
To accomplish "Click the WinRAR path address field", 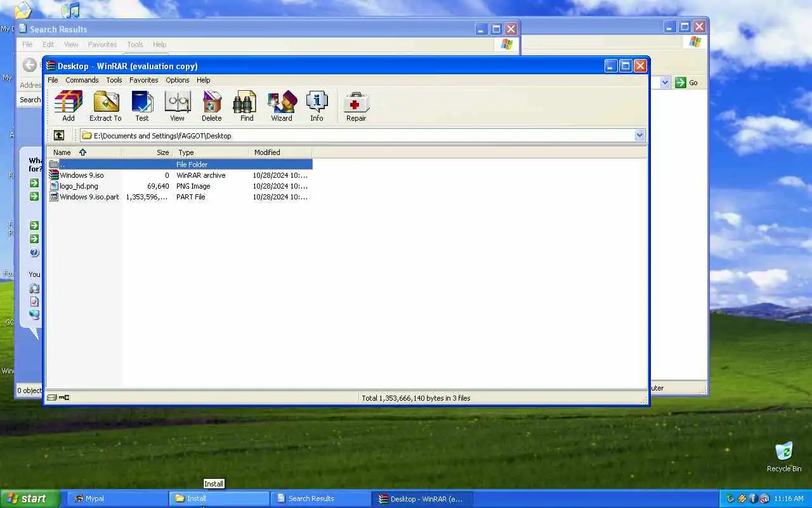I will [x=362, y=135].
